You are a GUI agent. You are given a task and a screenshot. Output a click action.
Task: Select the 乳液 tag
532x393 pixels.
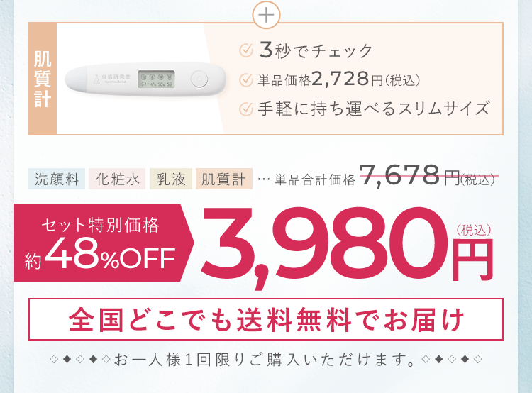point(171,178)
